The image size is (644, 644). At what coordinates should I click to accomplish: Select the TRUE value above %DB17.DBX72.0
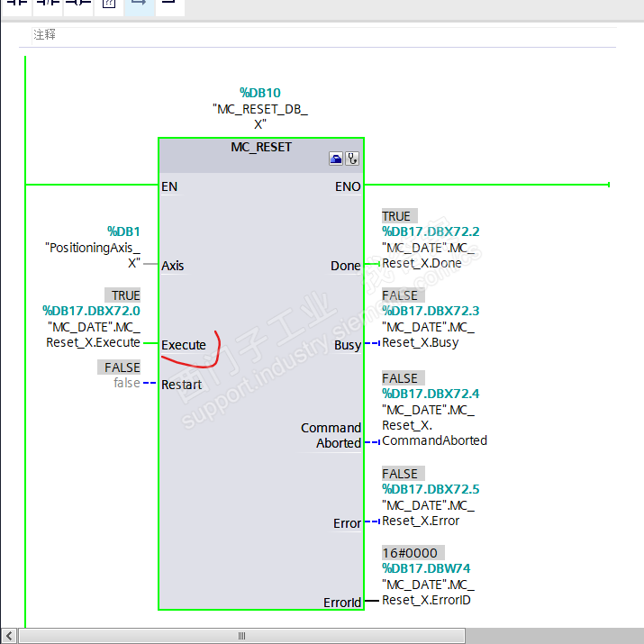(x=122, y=295)
